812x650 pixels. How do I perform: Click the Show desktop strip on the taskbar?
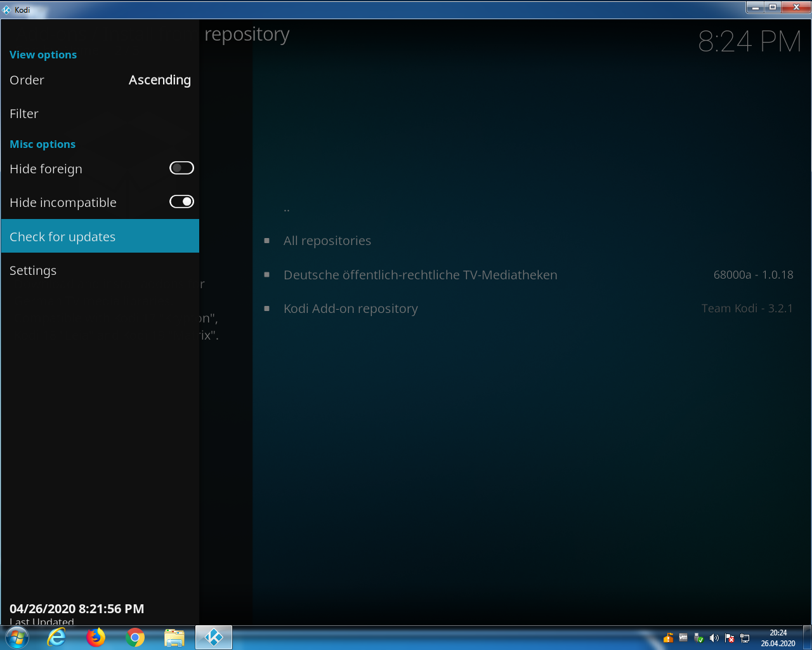tap(808, 638)
